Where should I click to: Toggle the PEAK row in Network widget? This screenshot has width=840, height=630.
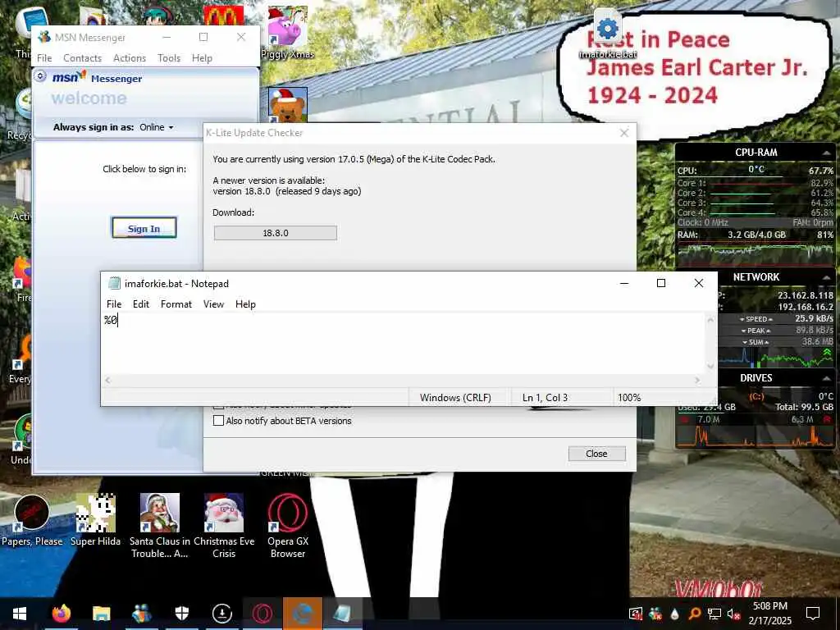click(756, 331)
